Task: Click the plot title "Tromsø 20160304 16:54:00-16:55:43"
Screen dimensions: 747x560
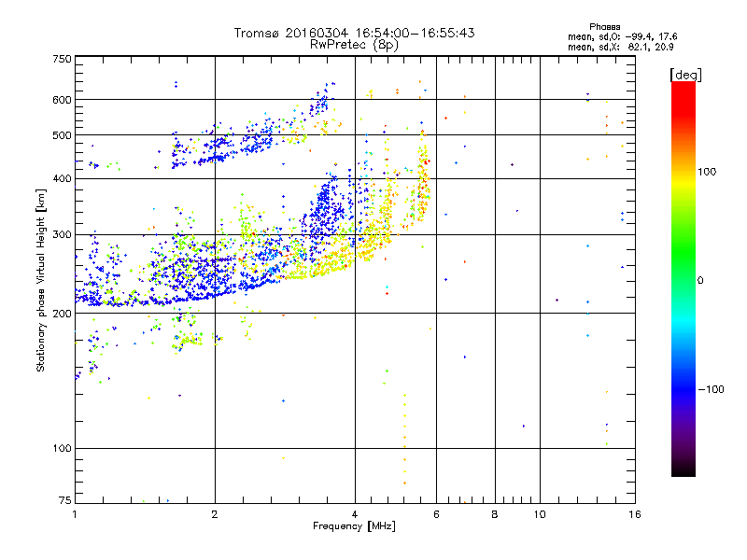Action: tap(354, 33)
